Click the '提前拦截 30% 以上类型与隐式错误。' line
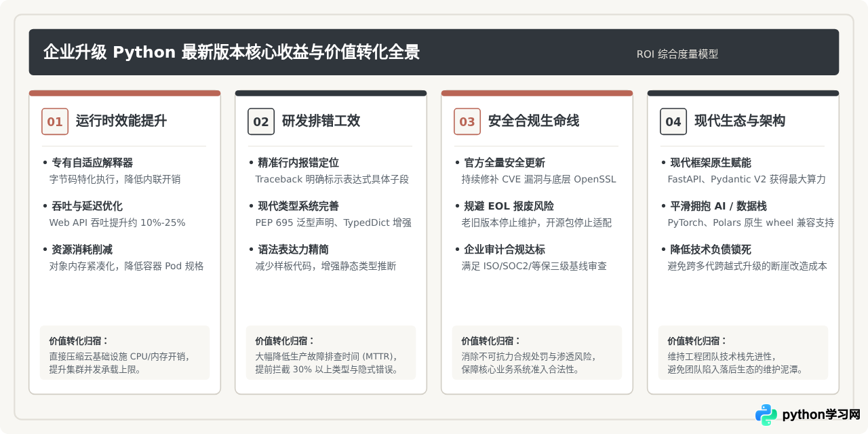 327,370
